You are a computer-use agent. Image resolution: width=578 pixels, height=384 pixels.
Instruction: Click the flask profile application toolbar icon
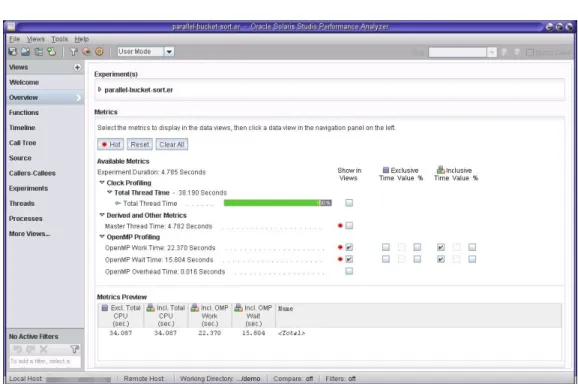[x=51, y=52]
